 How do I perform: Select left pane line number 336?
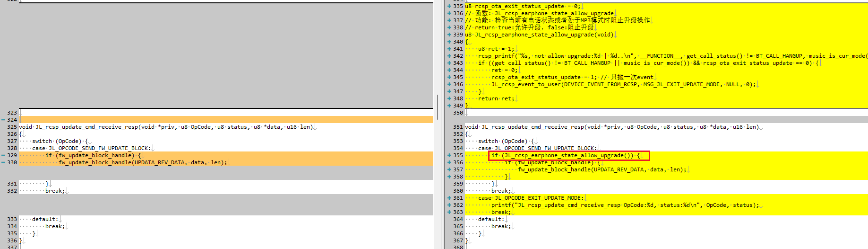12,240
